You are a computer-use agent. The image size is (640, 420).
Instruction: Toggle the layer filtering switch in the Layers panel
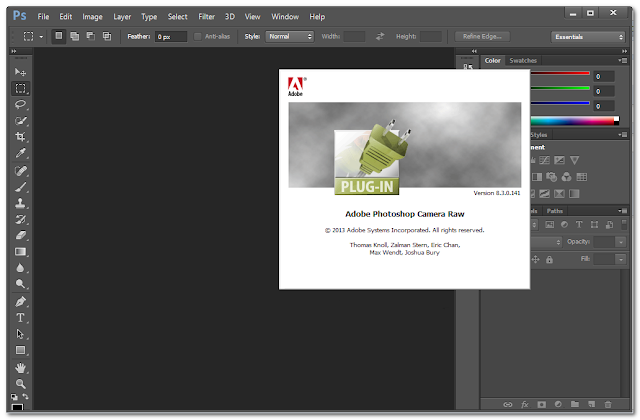tap(624, 224)
